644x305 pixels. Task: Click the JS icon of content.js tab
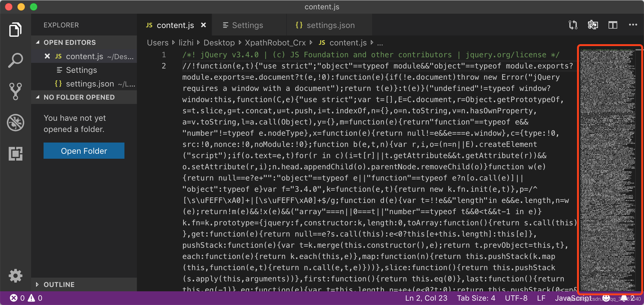[x=149, y=25]
